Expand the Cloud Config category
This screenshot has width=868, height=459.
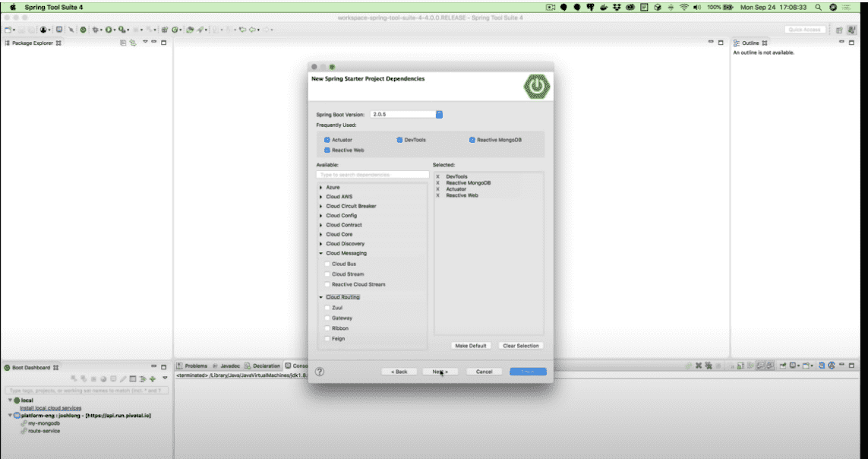pyautogui.click(x=321, y=216)
